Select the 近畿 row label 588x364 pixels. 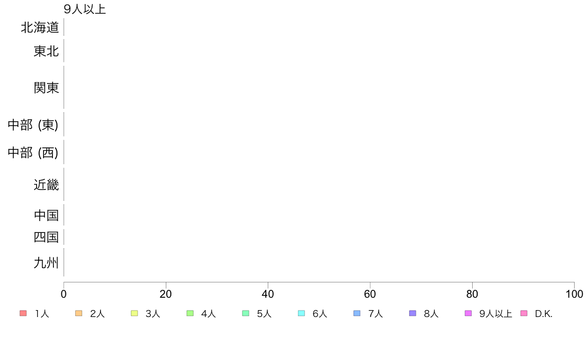point(46,185)
